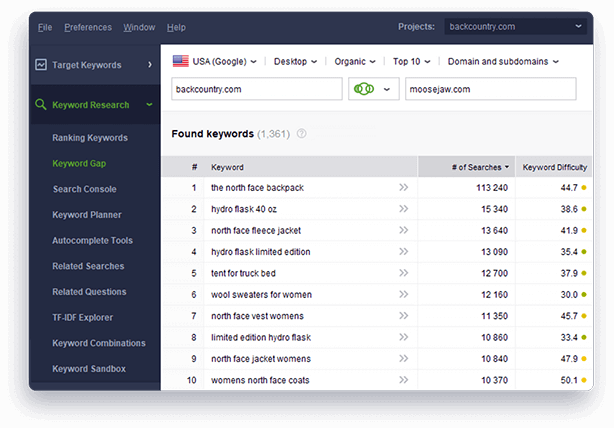Open Keyword Combinations module
The image size is (614, 428).
pyautogui.click(x=99, y=343)
